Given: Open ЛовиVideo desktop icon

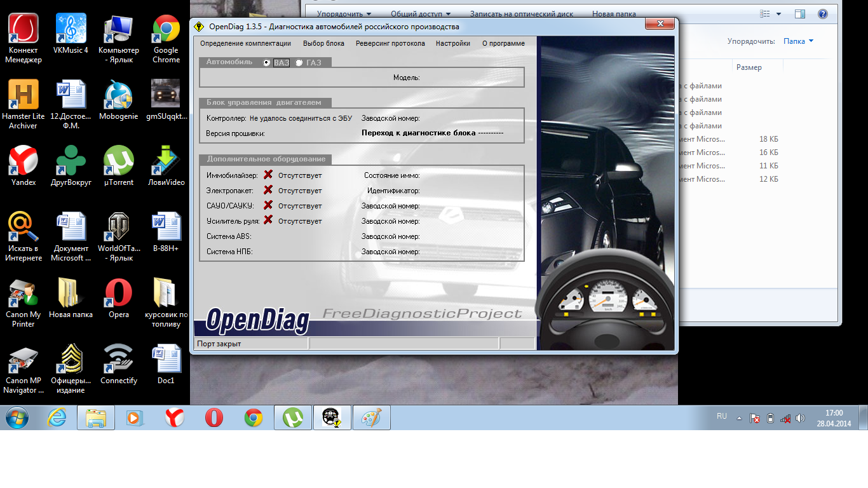Looking at the screenshot, I should [166, 166].
